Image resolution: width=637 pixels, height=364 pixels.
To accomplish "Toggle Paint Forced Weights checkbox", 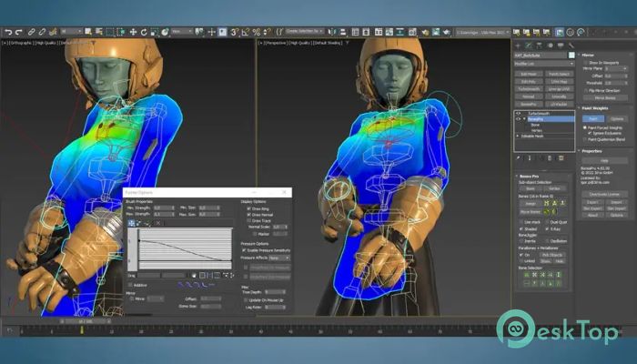I will pos(585,127).
